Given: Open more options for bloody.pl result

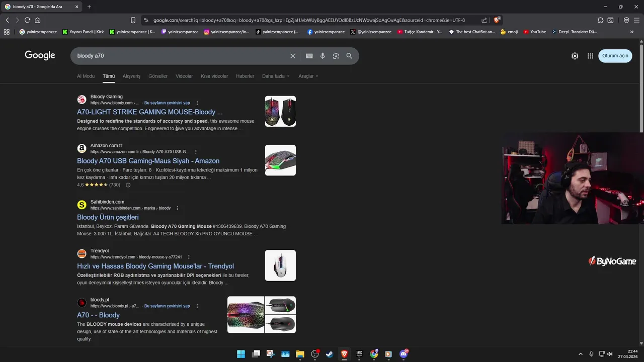Looking at the screenshot, I should 197,306.
